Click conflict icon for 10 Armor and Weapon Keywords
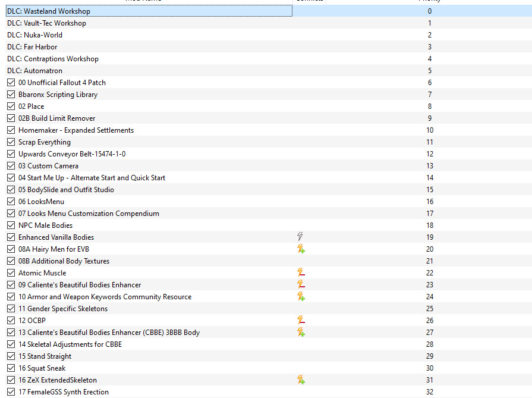 pyautogui.click(x=301, y=296)
